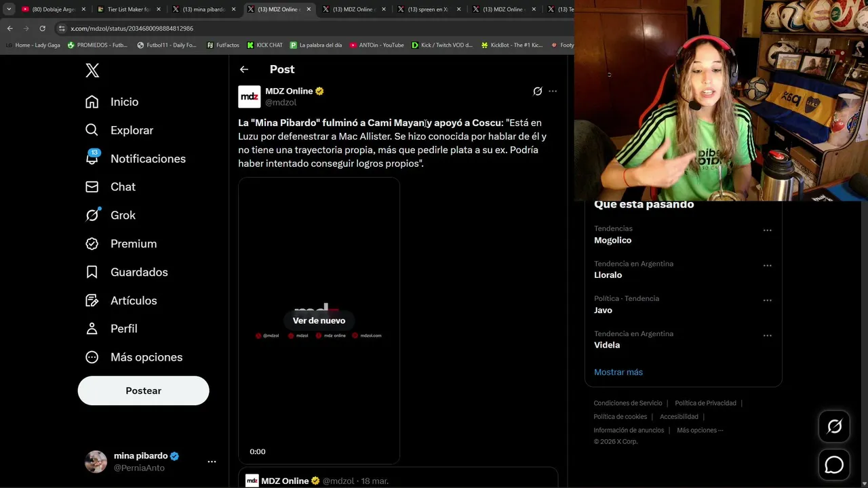
Task: Open account menu dots beside mina pibardo
Action: click(x=212, y=462)
